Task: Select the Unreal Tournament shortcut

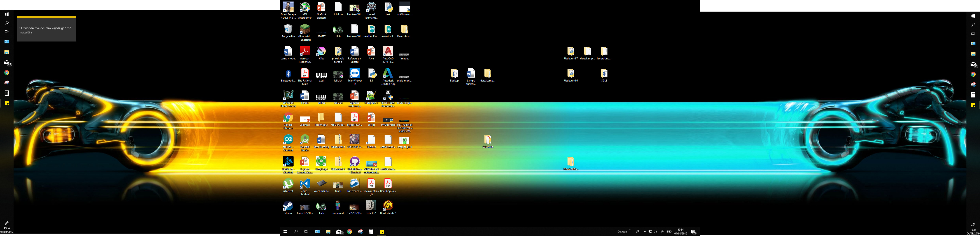Action: (371, 10)
